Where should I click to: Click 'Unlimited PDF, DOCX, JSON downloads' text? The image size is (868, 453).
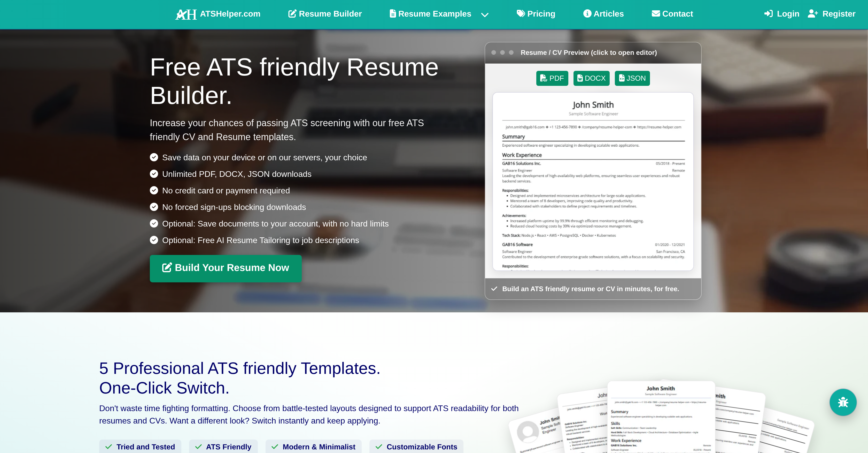237,174
